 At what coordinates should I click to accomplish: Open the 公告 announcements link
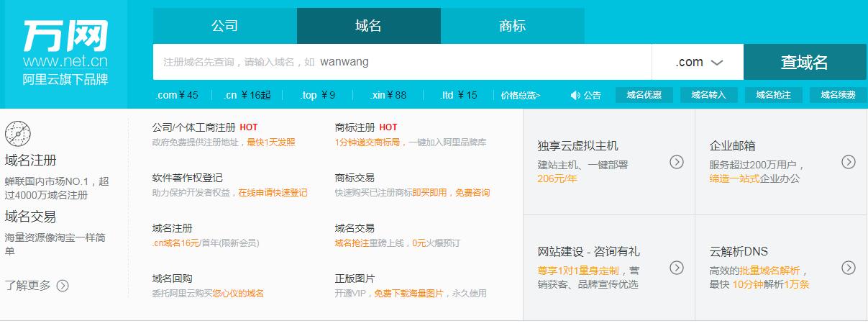(x=592, y=95)
